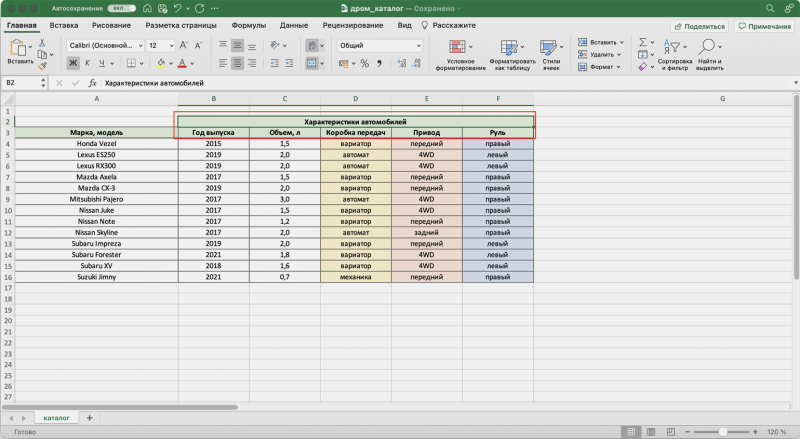The width and height of the screenshot is (800, 439).
Task: Click the AutoSum sigma icon
Action: [643, 42]
